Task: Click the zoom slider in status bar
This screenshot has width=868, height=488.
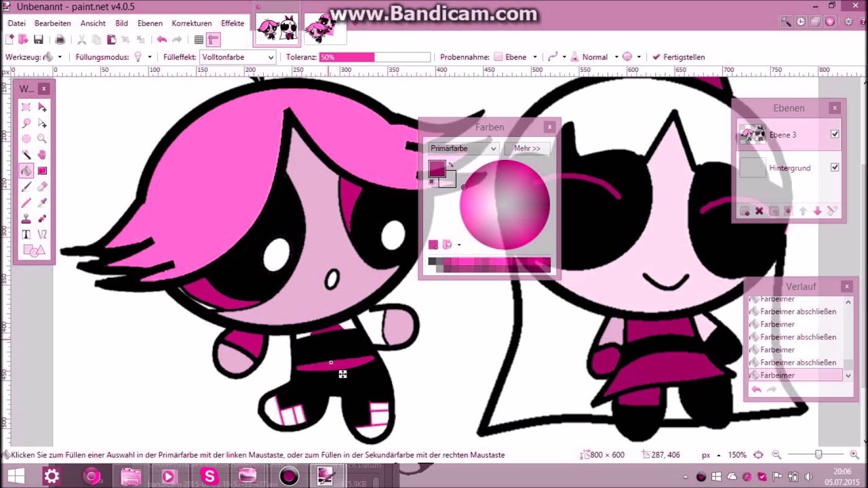Action: point(818,455)
